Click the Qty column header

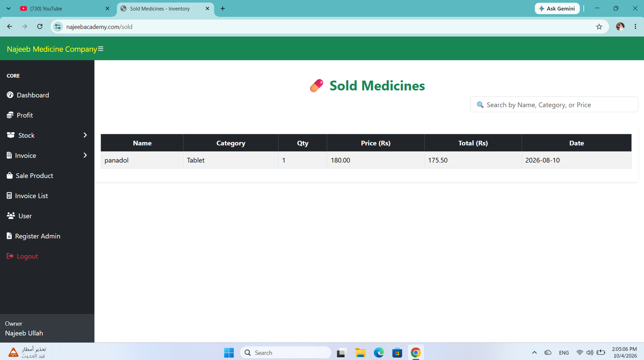coord(303,143)
